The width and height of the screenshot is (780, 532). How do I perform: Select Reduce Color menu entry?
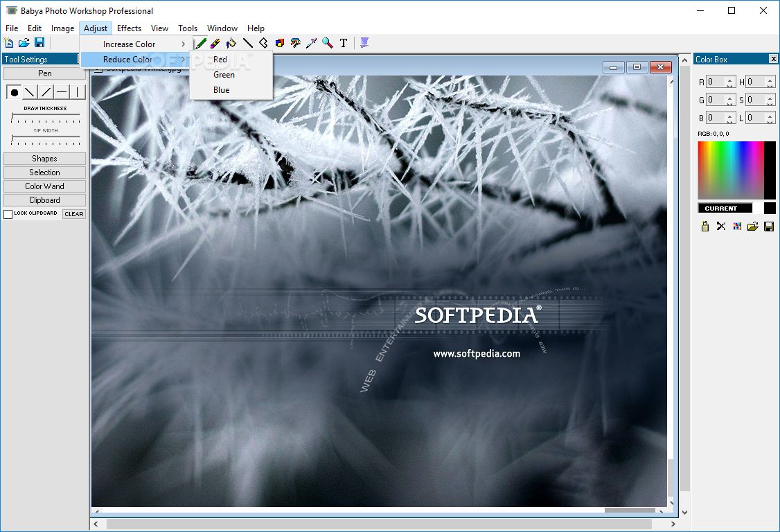click(x=136, y=59)
